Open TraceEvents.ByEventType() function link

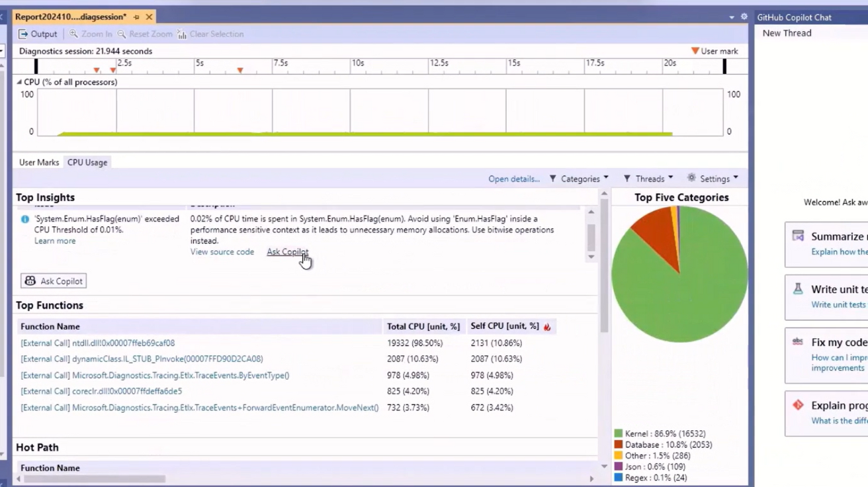pos(155,375)
